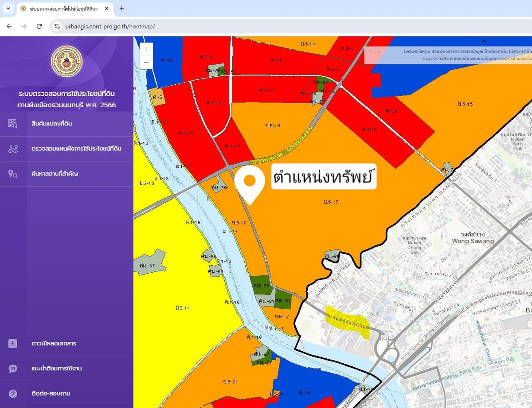This screenshot has height=408, width=532.
Task: Click the browser back arrow
Action: [x=9, y=26]
